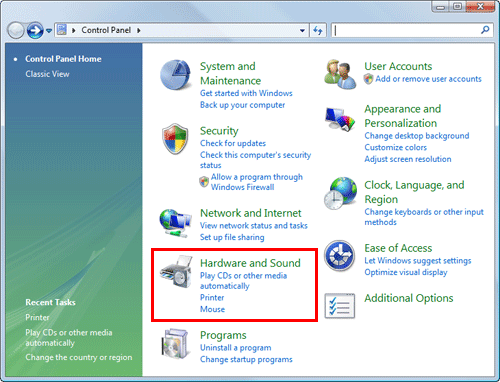Click Play CDs or other media automatically in main pane
500x382 pixels.
point(243,281)
